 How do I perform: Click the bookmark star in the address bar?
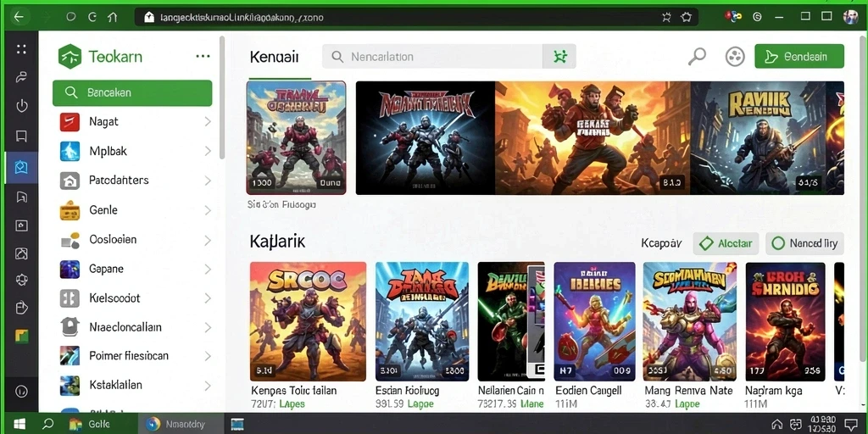pyautogui.click(x=687, y=17)
